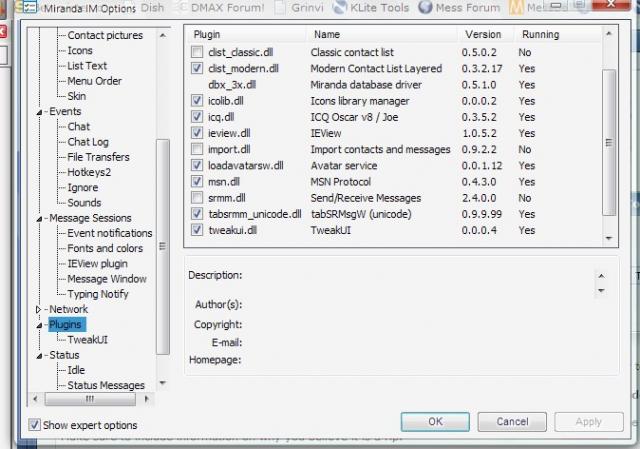Viewport: 640px width, 449px height.
Task: Toggle Show expert options checkbox
Action: coord(34,425)
